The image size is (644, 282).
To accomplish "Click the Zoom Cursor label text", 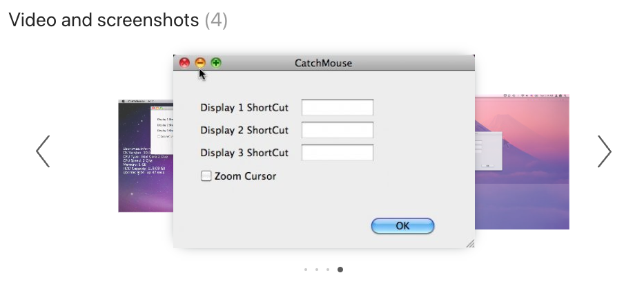I will [245, 176].
